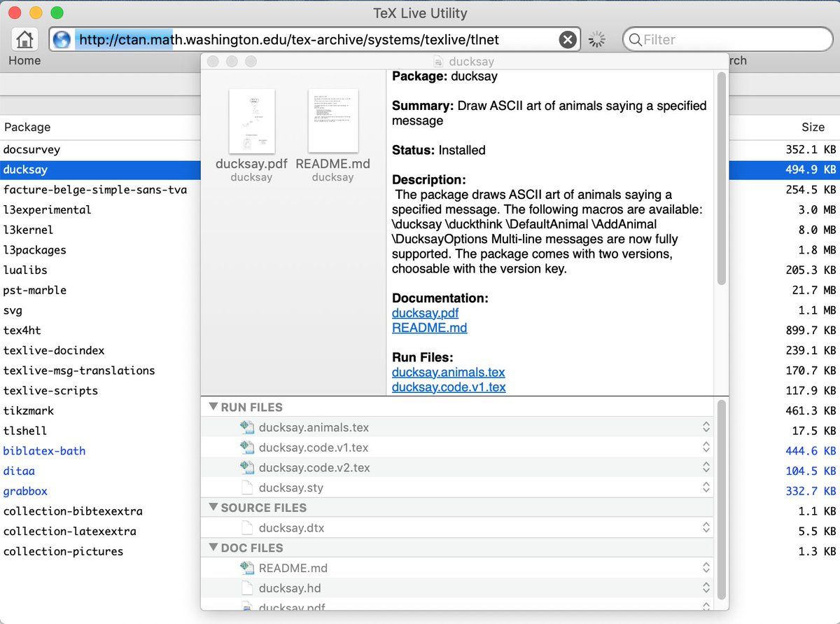Screen dimensions: 840x624
Task: Click the Home toolbar icon
Action: 25,39
